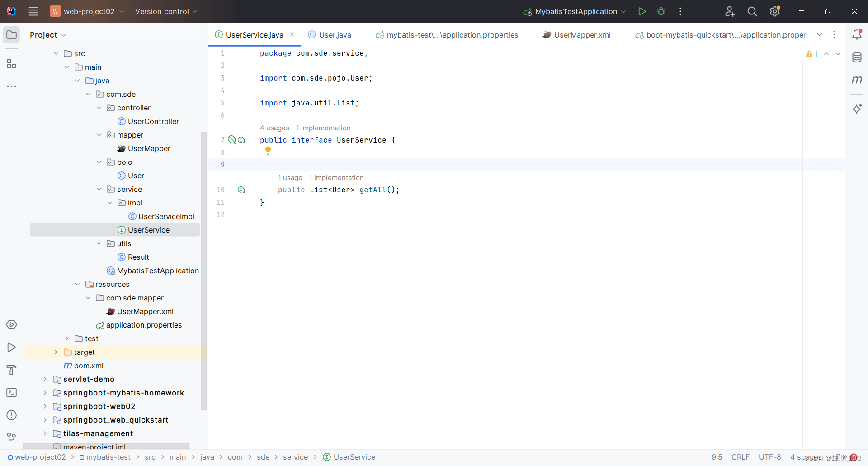The image size is (868, 466).
Task: Start debugging with the bug icon
Action: (x=661, y=11)
